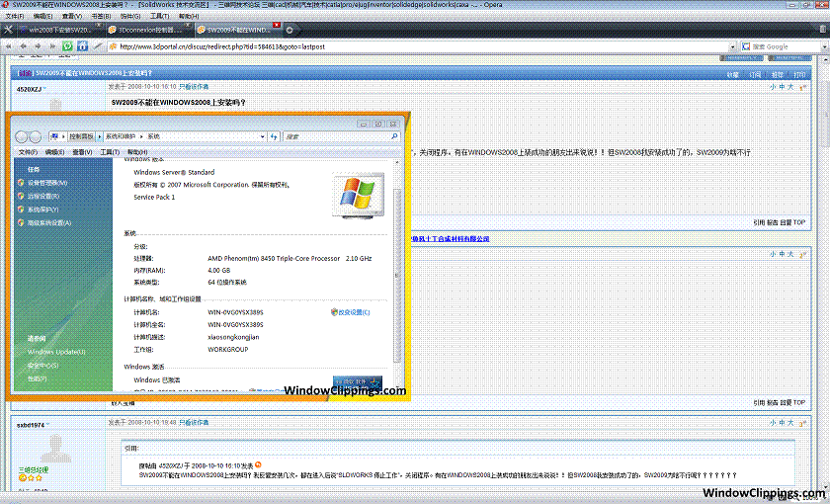The image size is (830, 504).
Task: Click 只看该作者 in sxbd1974's post
Action: [x=194, y=423]
